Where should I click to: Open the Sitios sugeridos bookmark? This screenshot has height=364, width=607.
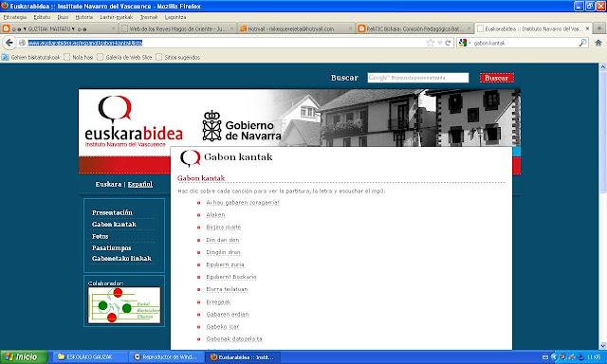[x=178, y=57]
